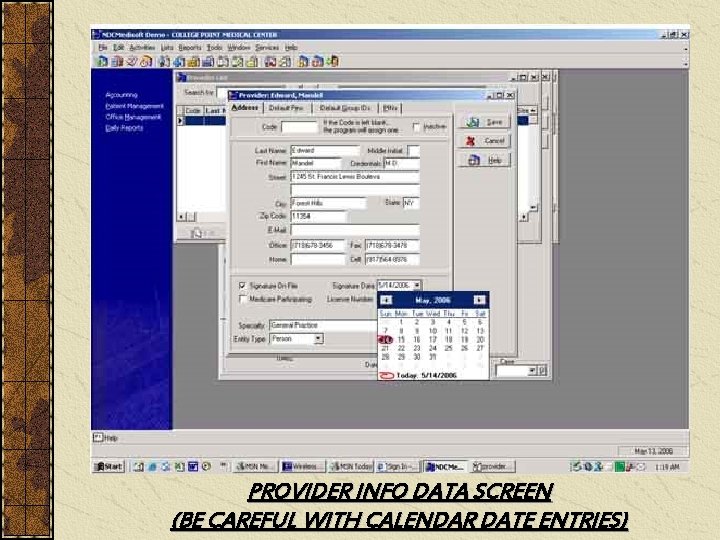
Task: Click the Home phone field
Action: (317, 259)
